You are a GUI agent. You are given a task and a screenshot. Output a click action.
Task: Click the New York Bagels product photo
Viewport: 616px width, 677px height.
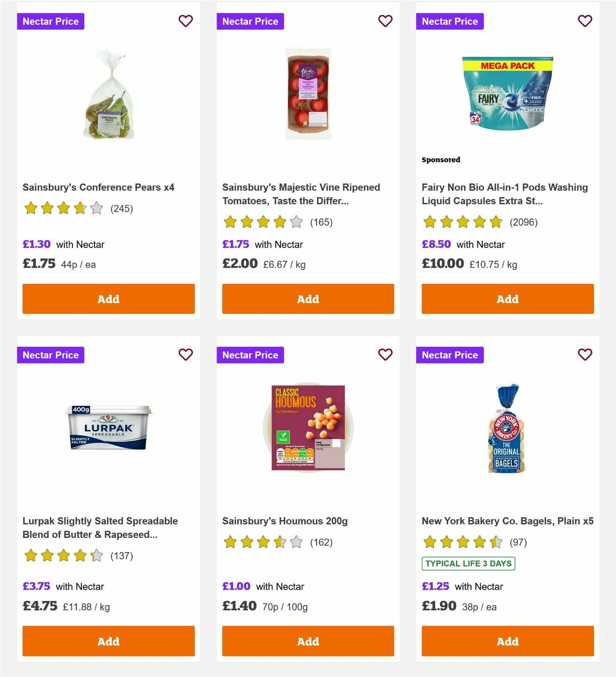click(507, 429)
